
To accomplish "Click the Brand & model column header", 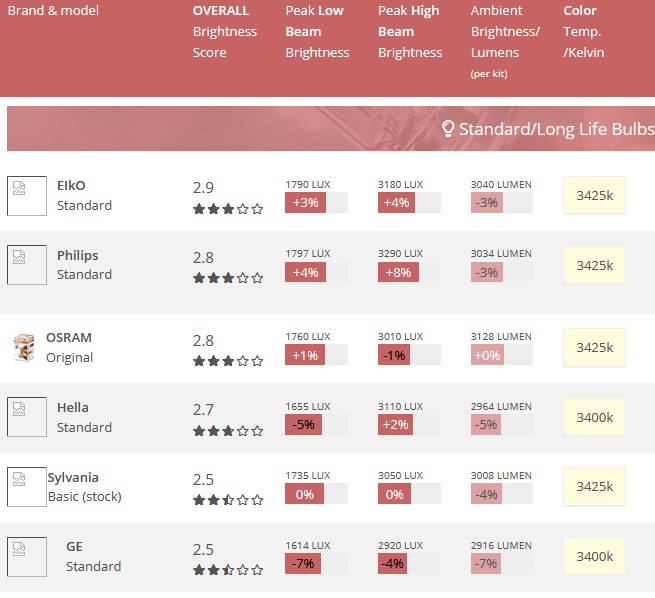I will tap(53, 10).
